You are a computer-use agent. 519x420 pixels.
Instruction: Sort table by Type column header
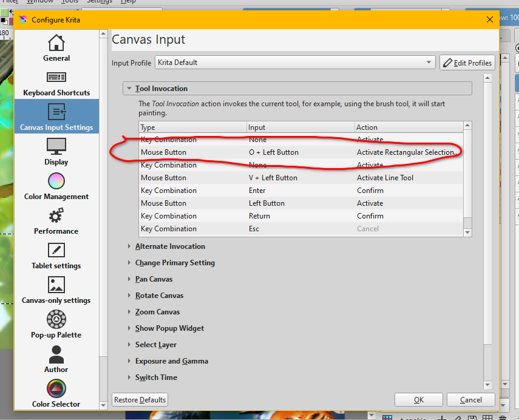click(192, 127)
